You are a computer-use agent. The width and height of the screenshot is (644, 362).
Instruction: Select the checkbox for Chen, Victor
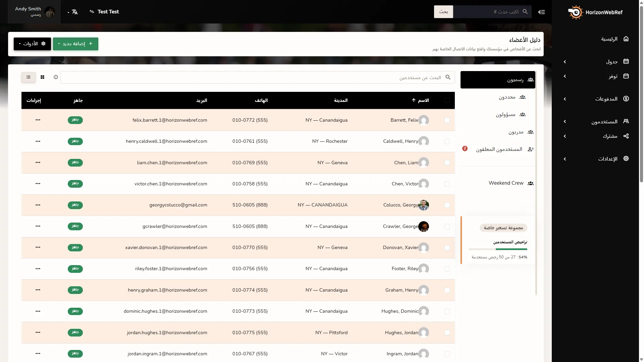(x=447, y=184)
